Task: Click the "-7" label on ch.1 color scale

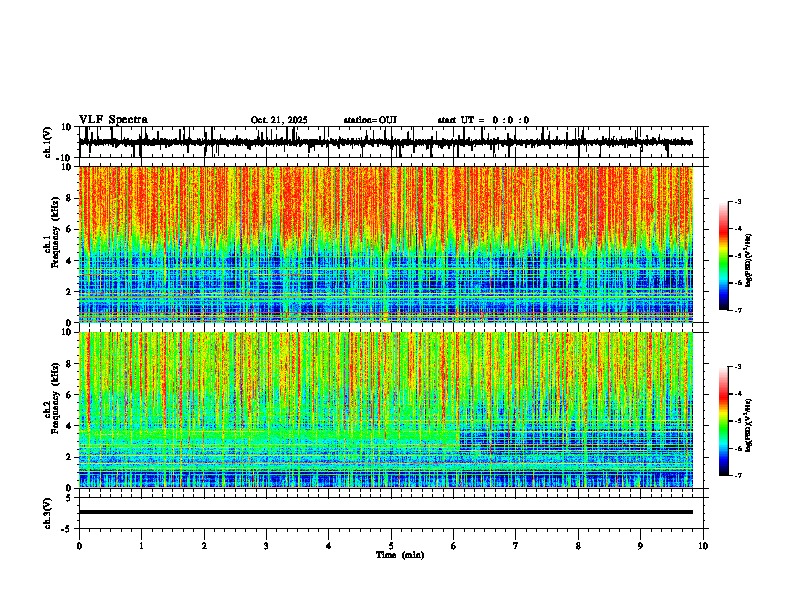Action: tap(738, 310)
